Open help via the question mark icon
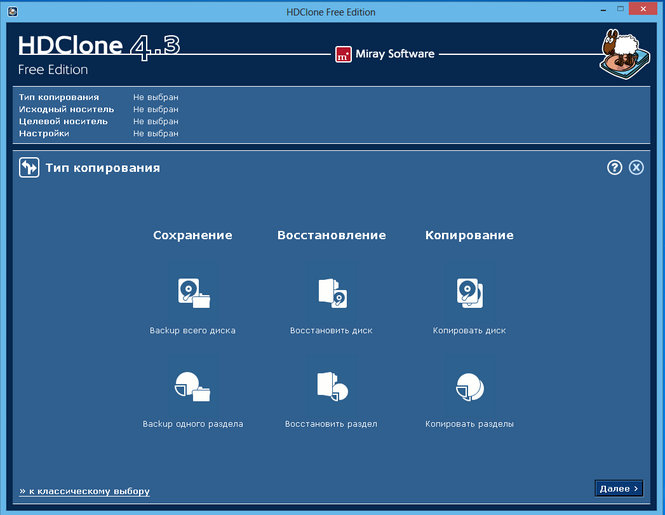Screen dimensions: 665x515 click(x=615, y=168)
